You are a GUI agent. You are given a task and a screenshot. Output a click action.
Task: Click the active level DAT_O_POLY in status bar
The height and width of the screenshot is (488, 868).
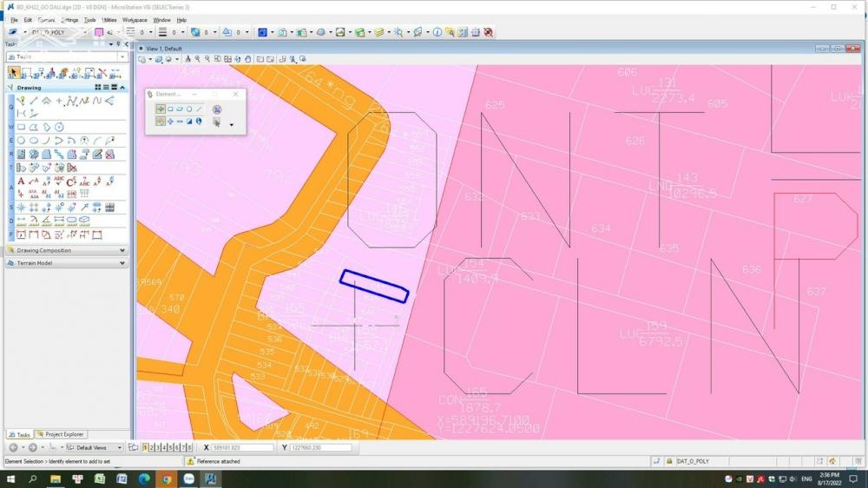pos(692,461)
